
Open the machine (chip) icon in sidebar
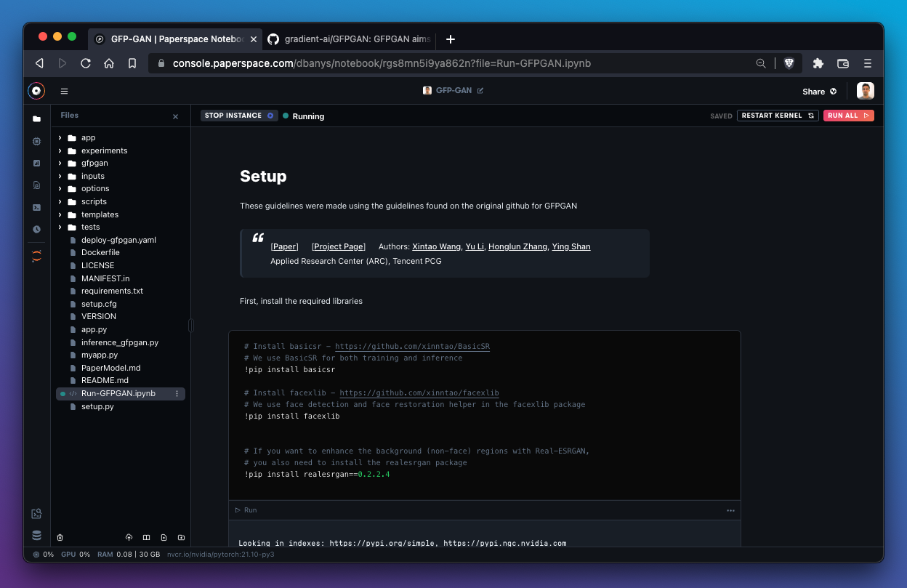click(x=36, y=141)
